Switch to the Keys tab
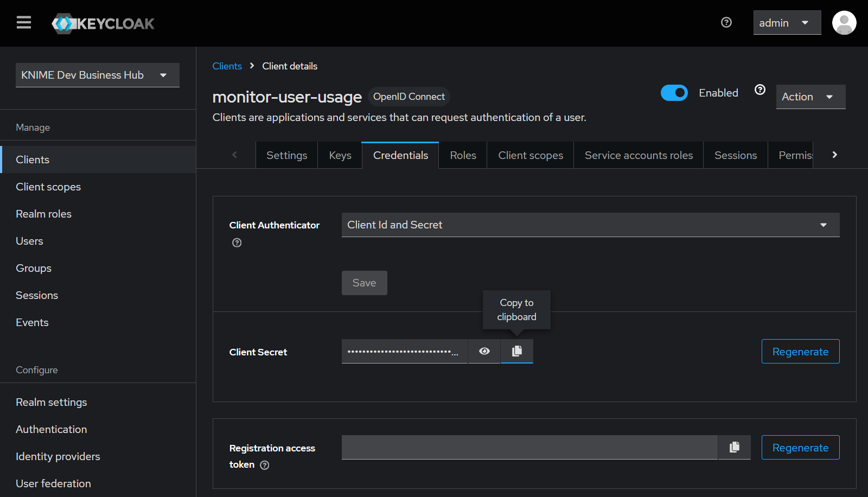Screen dimensions: 868x497 click(x=340, y=155)
